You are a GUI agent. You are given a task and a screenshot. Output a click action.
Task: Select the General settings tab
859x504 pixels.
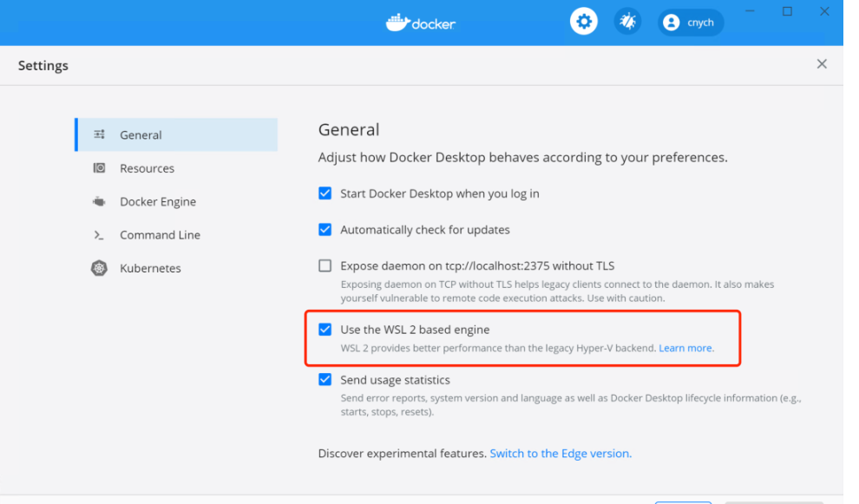tap(176, 134)
